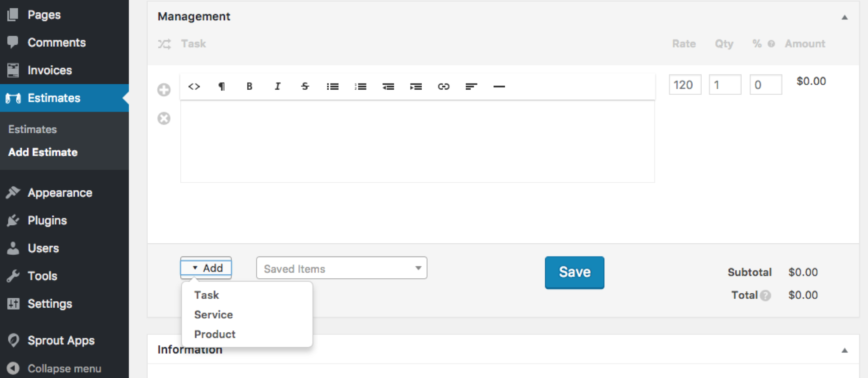The width and height of the screenshot is (868, 378).
Task: Insert numbered ordered list
Action: pyautogui.click(x=361, y=87)
